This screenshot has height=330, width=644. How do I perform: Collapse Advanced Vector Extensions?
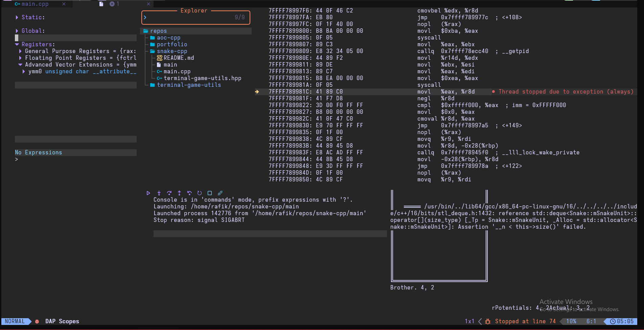tap(20, 65)
